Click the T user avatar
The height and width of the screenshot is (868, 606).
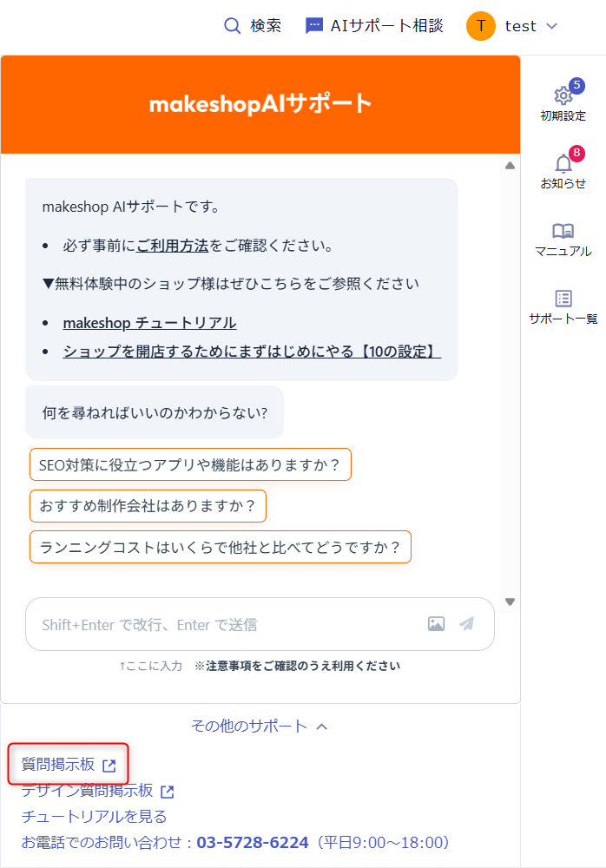(x=480, y=26)
